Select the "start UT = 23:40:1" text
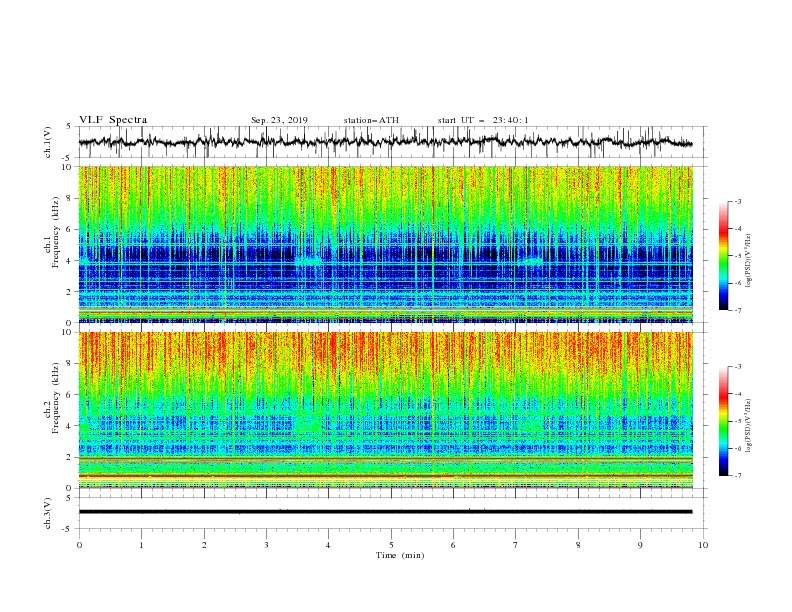 pyautogui.click(x=483, y=120)
